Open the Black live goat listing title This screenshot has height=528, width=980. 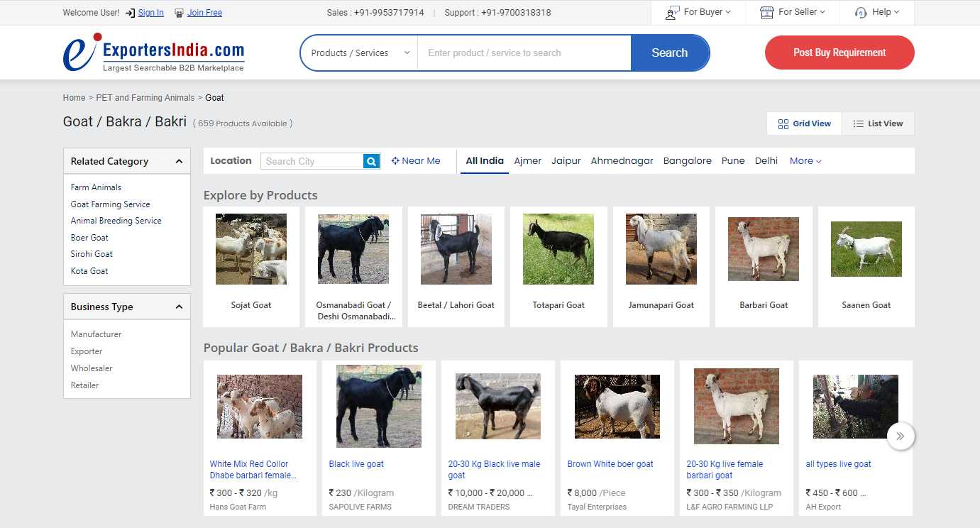356,464
